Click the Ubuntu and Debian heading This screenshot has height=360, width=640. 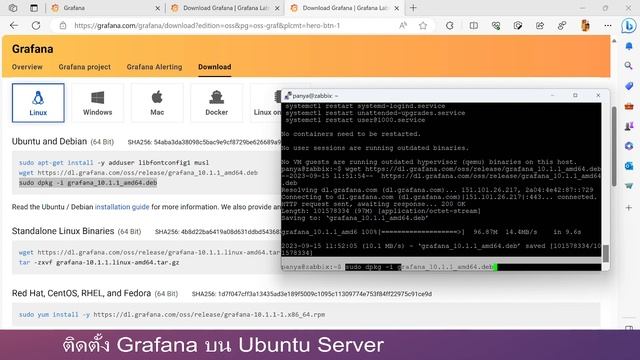[49, 141]
